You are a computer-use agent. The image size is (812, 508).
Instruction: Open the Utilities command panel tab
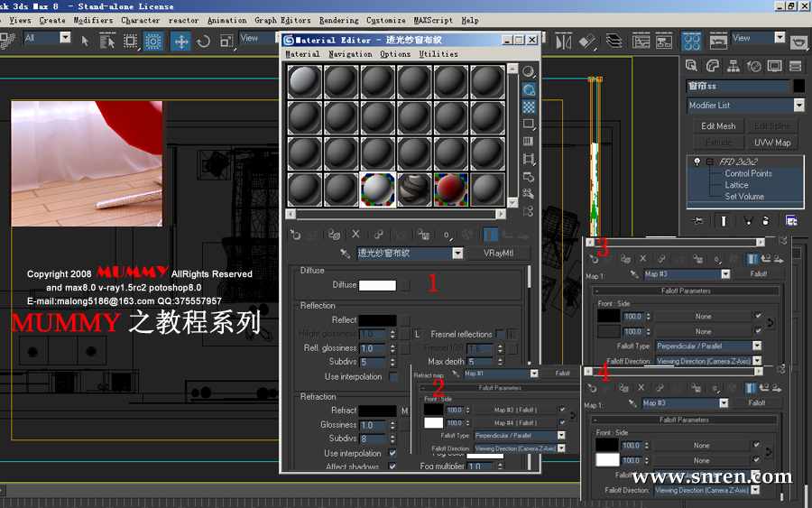(796, 66)
